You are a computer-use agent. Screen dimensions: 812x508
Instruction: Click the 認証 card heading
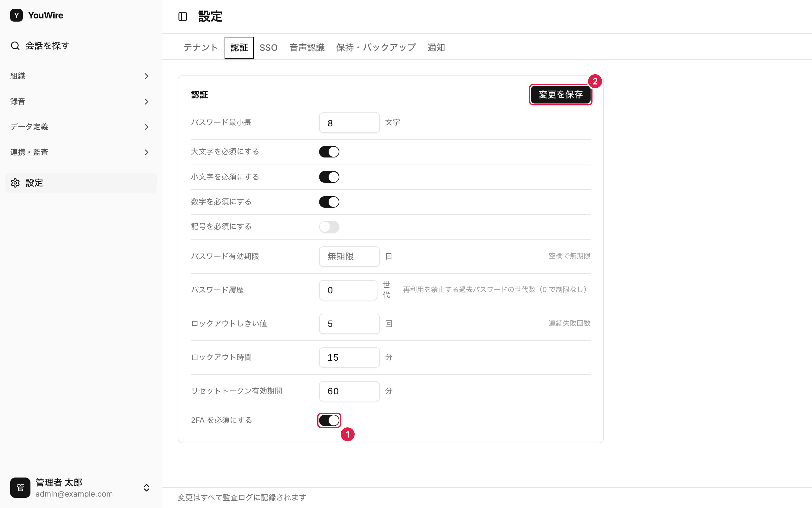coord(200,95)
